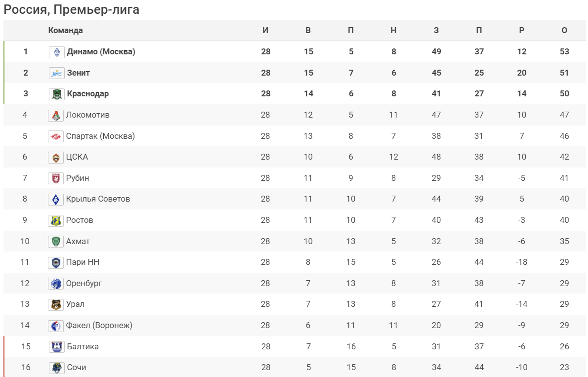The height and width of the screenshot is (377, 588).
Task: Open the Факел (Воронеж) team link
Action: pyautogui.click(x=99, y=325)
